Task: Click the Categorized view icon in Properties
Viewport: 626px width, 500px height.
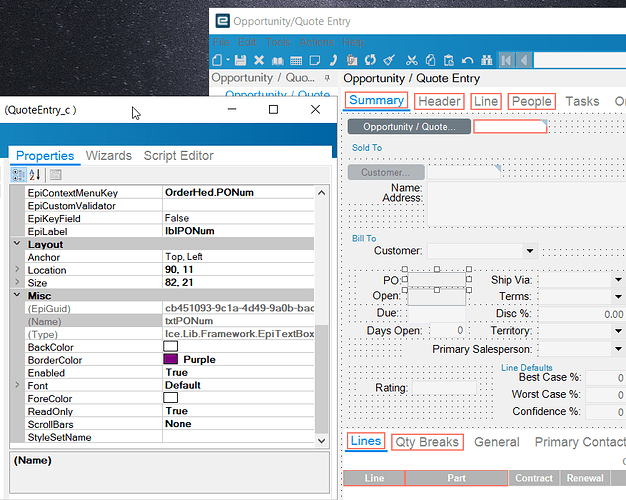Action: (18, 175)
